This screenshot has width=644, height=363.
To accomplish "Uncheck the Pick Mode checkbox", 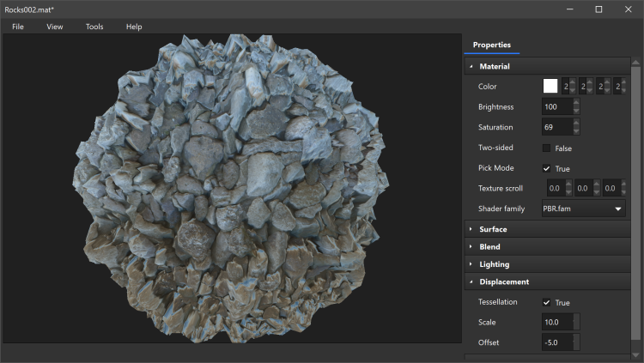I will click(546, 169).
